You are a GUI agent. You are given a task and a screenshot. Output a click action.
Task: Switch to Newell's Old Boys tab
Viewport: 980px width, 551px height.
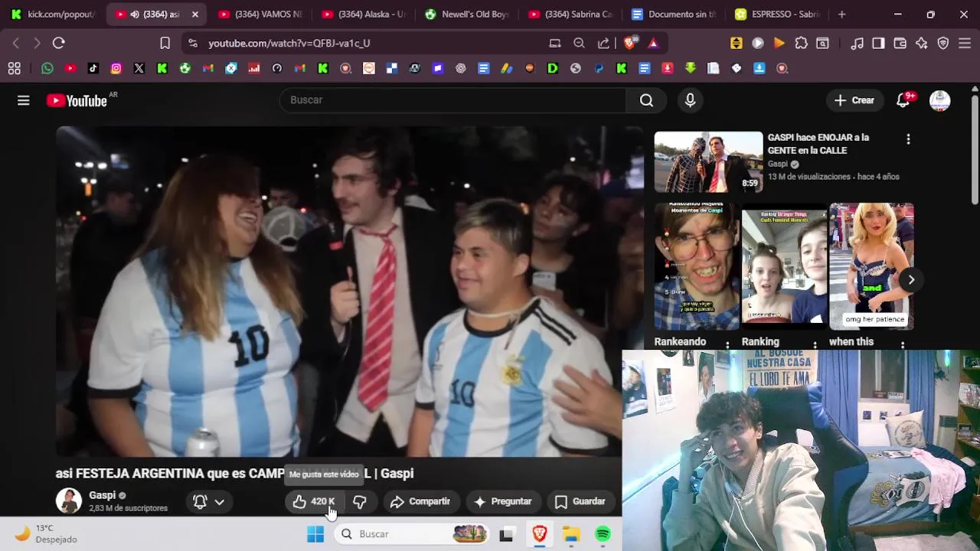(x=467, y=14)
